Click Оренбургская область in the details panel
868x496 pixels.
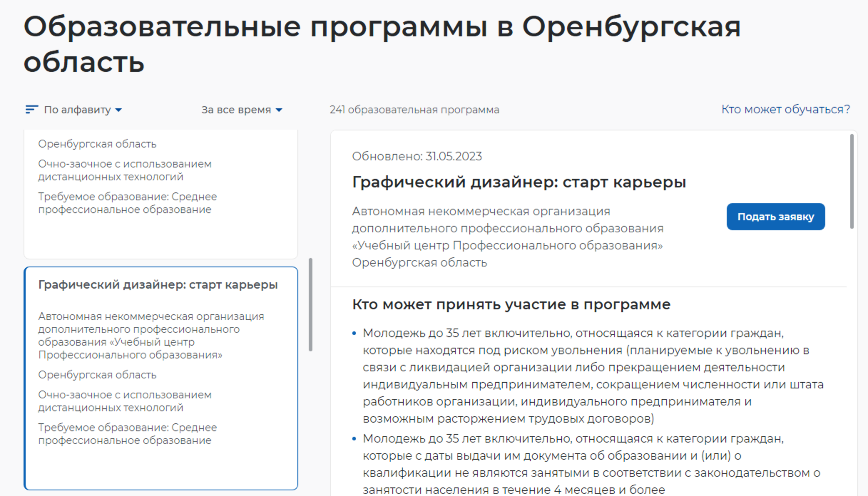point(419,263)
